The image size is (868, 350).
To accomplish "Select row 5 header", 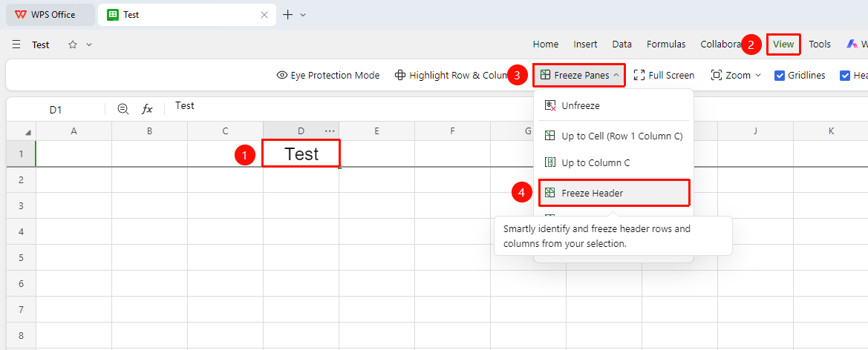I will pos(21,257).
